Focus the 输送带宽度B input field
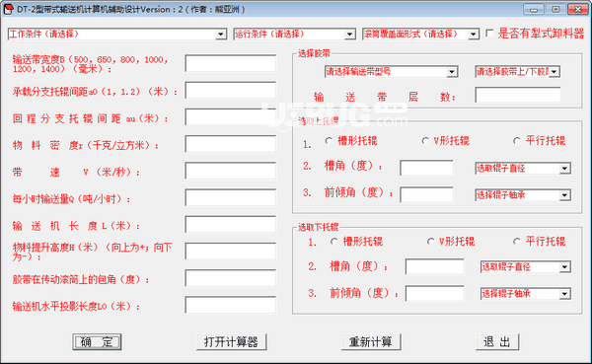 (231, 63)
